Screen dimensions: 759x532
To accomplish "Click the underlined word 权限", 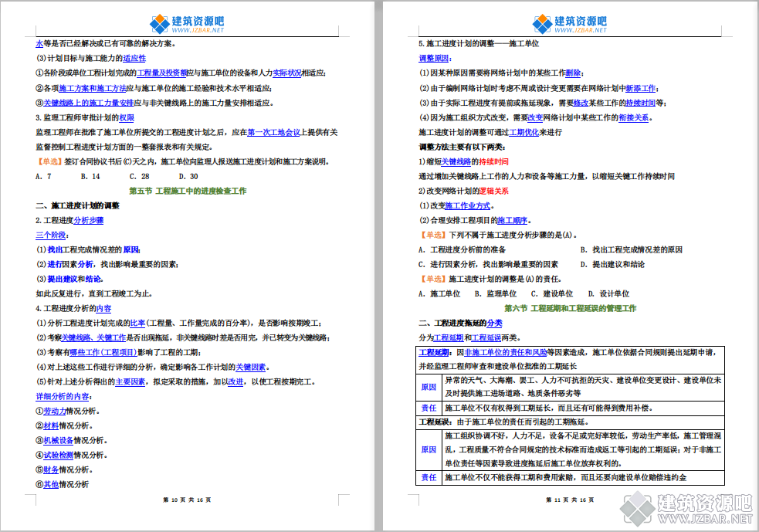I will [127, 117].
